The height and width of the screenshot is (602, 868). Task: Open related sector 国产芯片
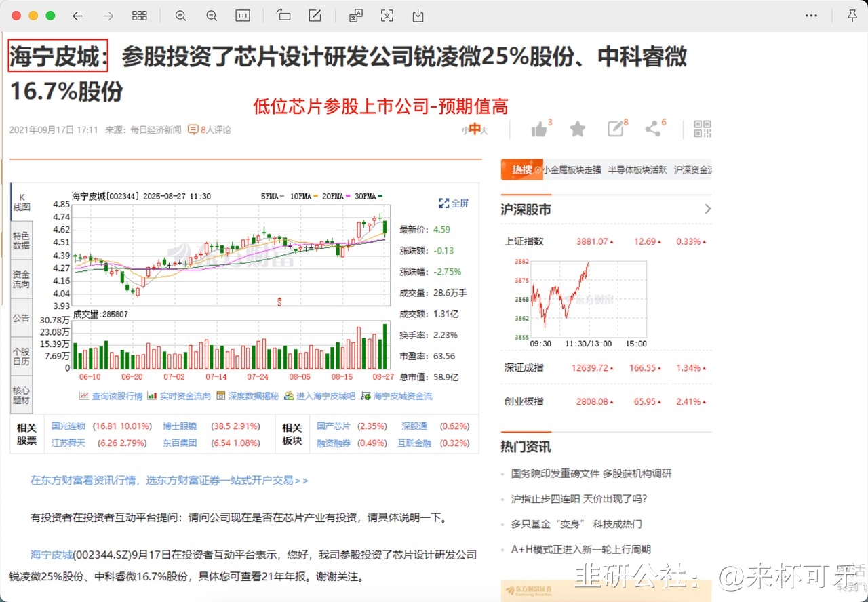[x=334, y=426]
